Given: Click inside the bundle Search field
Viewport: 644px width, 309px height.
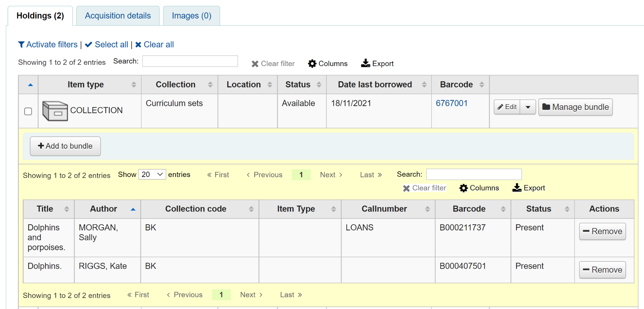Looking at the screenshot, I should tap(474, 174).
